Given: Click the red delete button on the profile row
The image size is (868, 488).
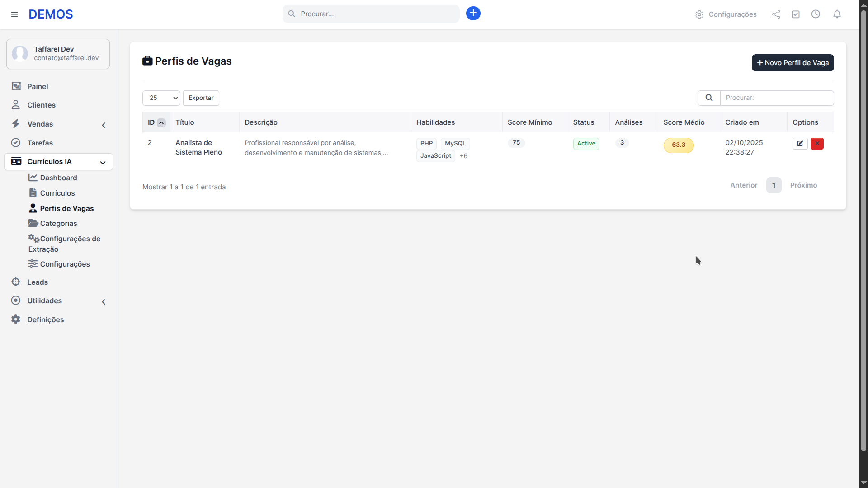Looking at the screenshot, I should [817, 143].
